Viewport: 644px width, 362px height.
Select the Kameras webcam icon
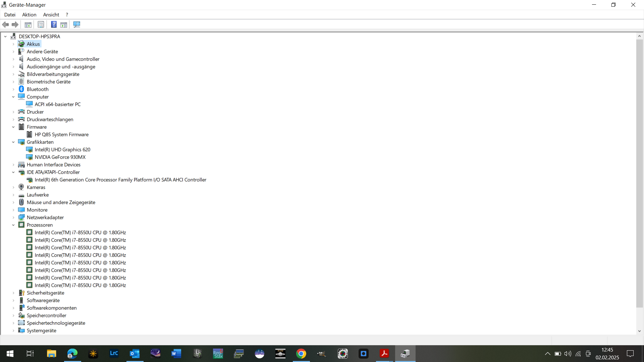21,187
